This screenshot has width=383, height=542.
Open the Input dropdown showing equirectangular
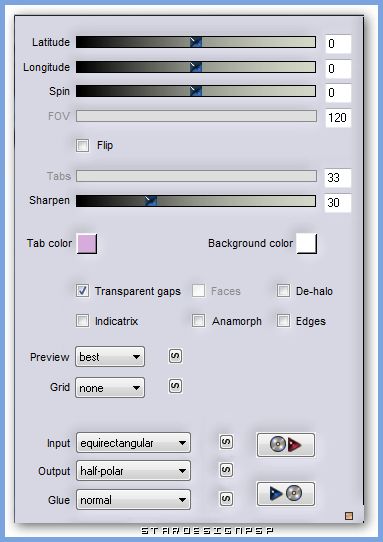pyautogui.click(x=133, y=443)
